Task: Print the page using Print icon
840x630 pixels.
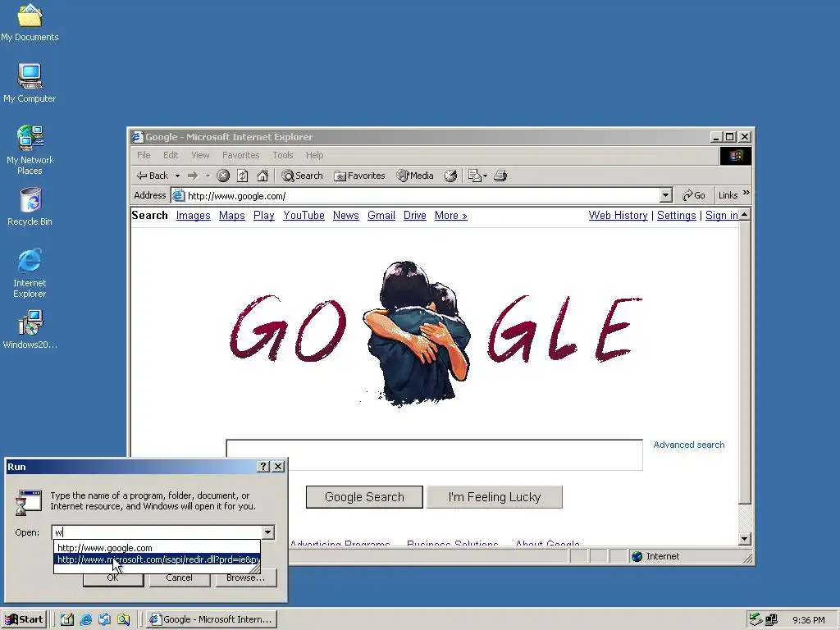Action: (x=500, y=176)
